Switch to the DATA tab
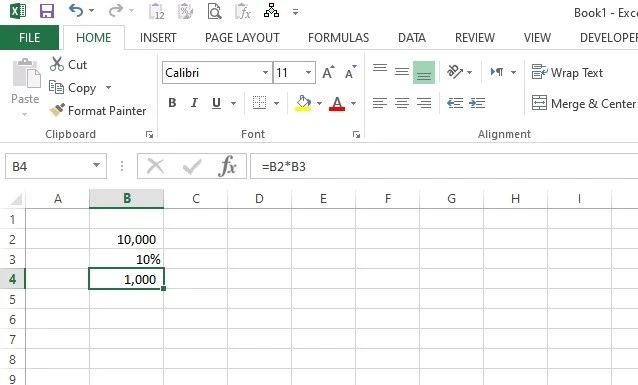Screen dimensions: 638x385 pyautogui.click(x=412, y=37)
